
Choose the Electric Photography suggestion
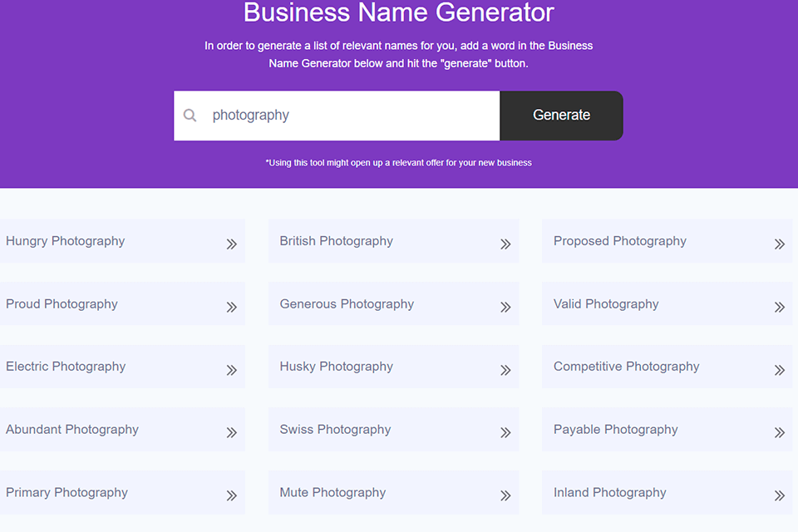click(66, 367)
